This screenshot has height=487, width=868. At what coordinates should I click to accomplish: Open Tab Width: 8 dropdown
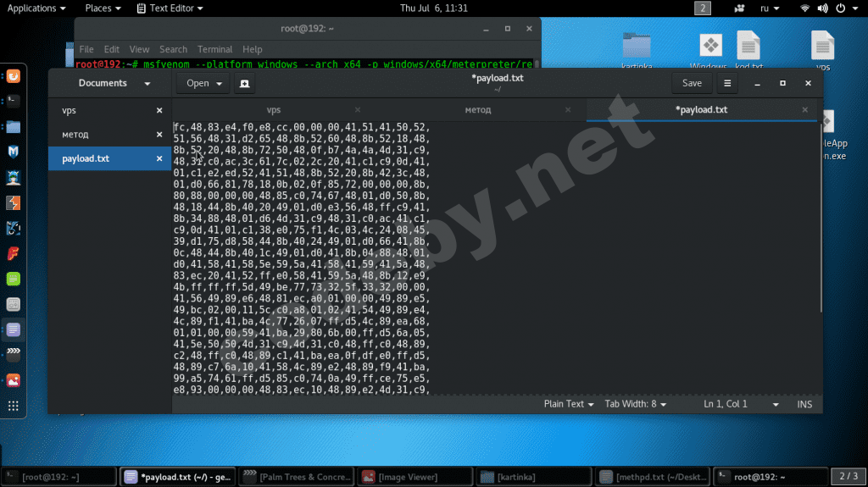click(635, 405)
